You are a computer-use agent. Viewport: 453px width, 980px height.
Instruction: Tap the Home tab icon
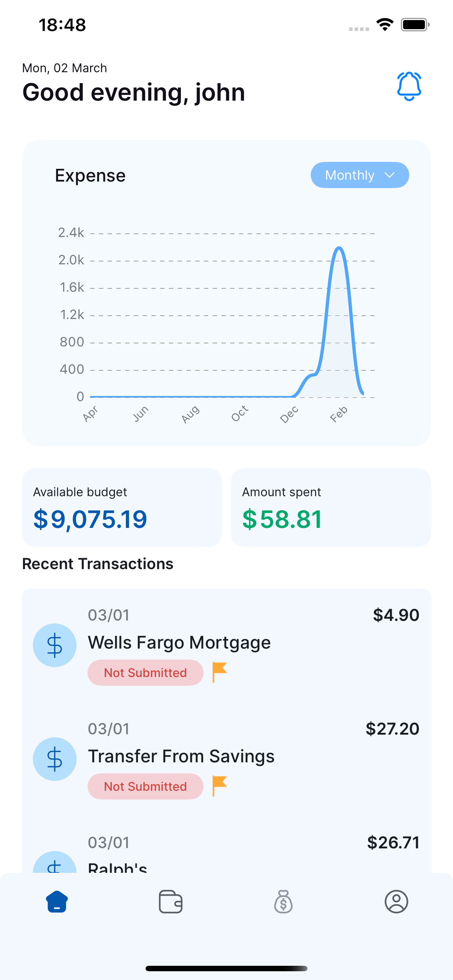click(57, 901)
